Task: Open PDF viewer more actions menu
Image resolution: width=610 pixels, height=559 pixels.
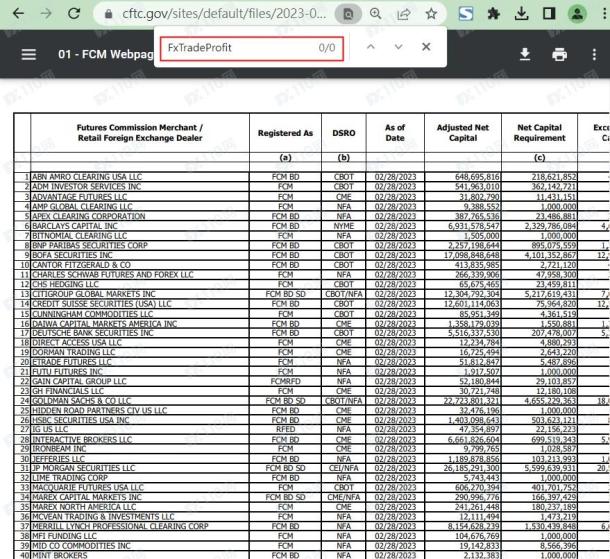Action: [x=594, y=54]
